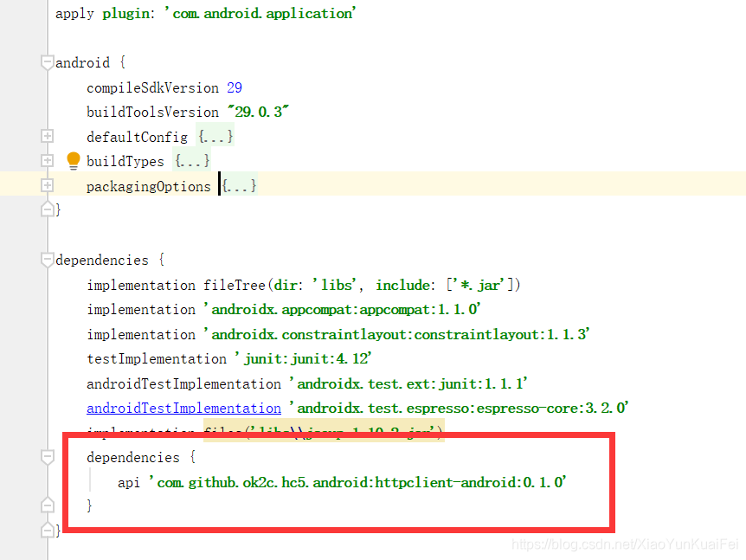Click the plus gutter icon beside packagingOptions
Image resolution: width=746 pixels, height=560 pixels.
pyautogui.click(x=47, y=184)
